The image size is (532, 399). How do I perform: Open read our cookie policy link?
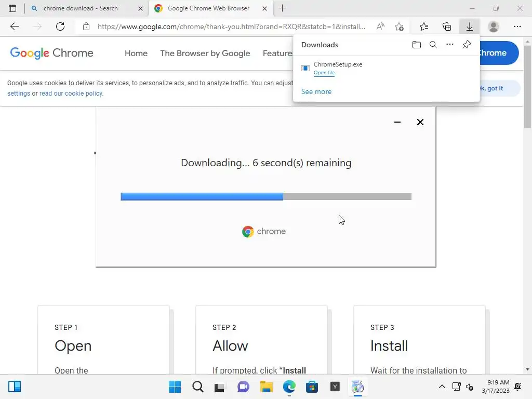[x=71, y=94]
